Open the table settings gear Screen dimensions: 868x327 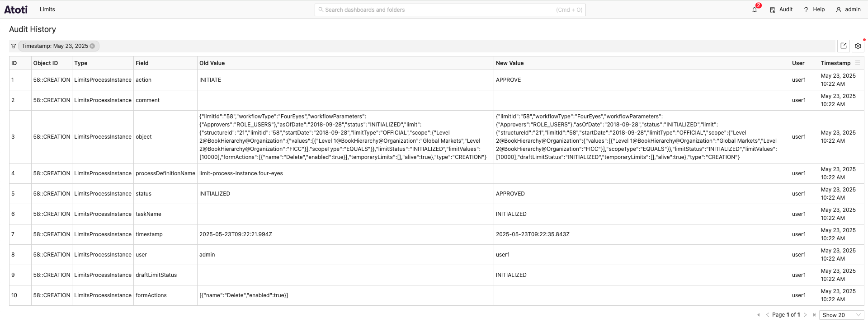point(858,46)
